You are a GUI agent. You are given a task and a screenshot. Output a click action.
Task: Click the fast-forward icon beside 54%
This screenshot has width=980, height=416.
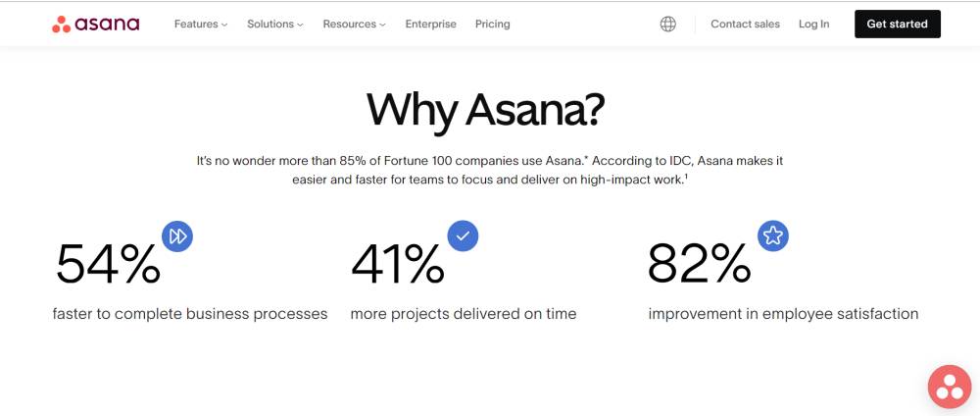[177, 236]
